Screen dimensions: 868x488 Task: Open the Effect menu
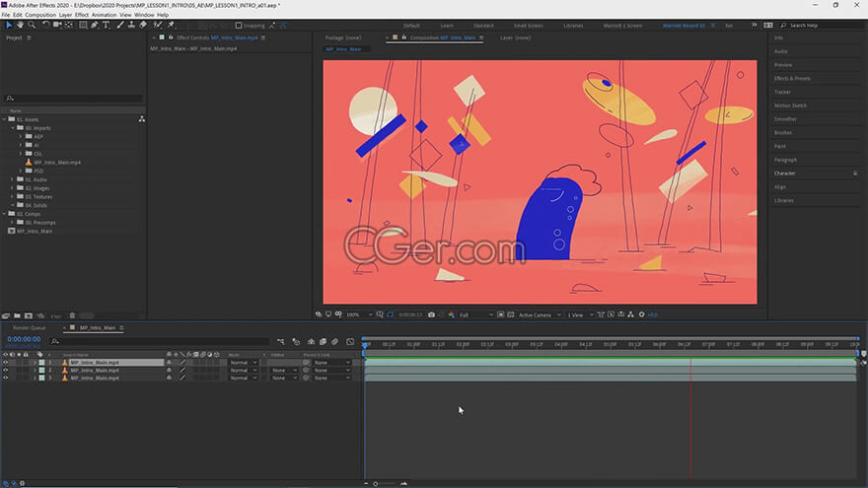tap(81, 15)
